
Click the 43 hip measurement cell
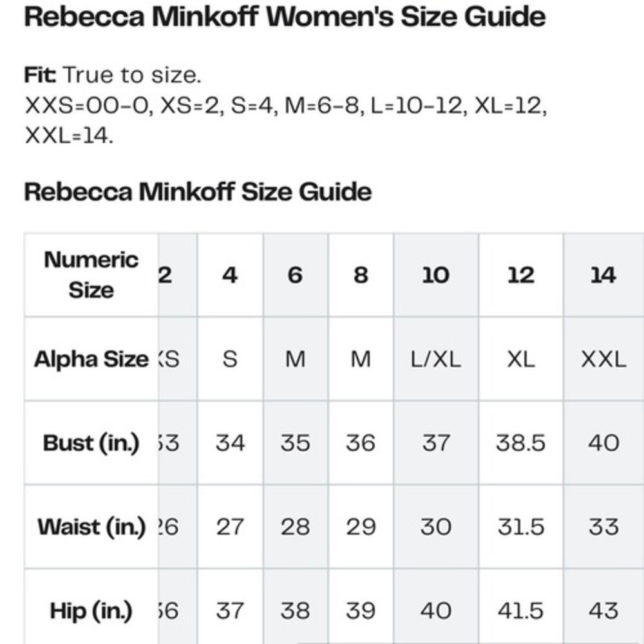click(603, 607)
